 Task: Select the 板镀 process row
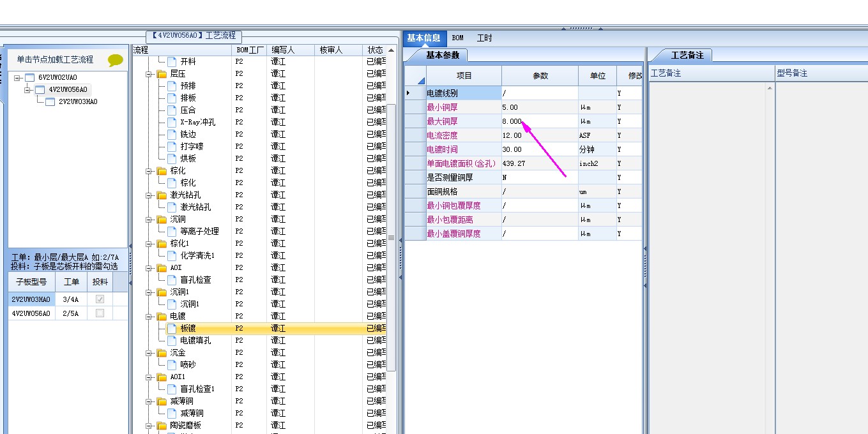[x=276, y=329]
